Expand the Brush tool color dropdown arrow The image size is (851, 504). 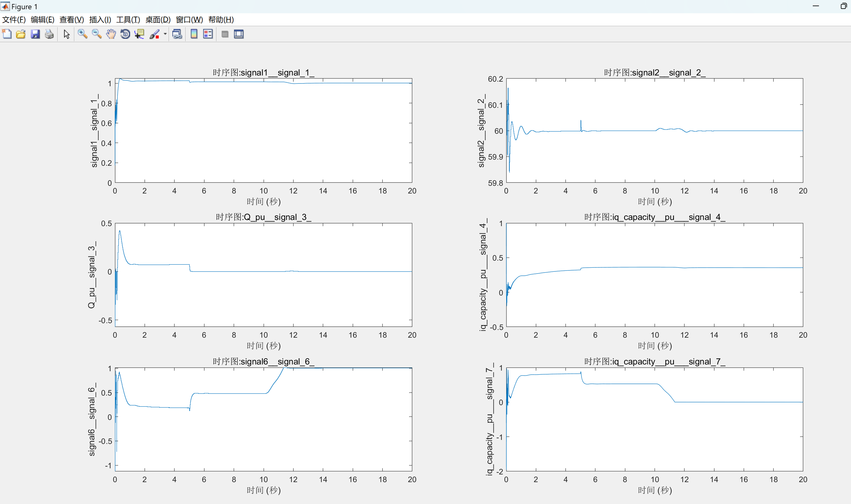coord(165,34)
